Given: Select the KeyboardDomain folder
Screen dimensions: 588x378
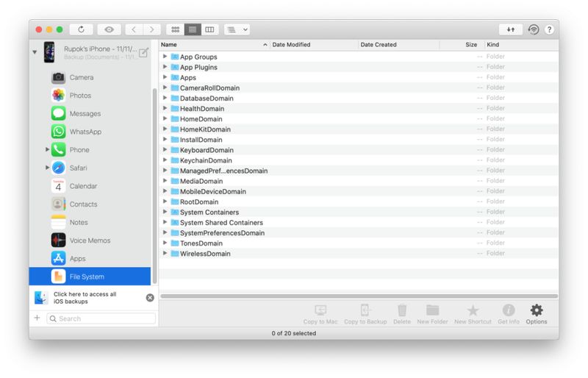Looking at the screenshot, I should point(359,150).
